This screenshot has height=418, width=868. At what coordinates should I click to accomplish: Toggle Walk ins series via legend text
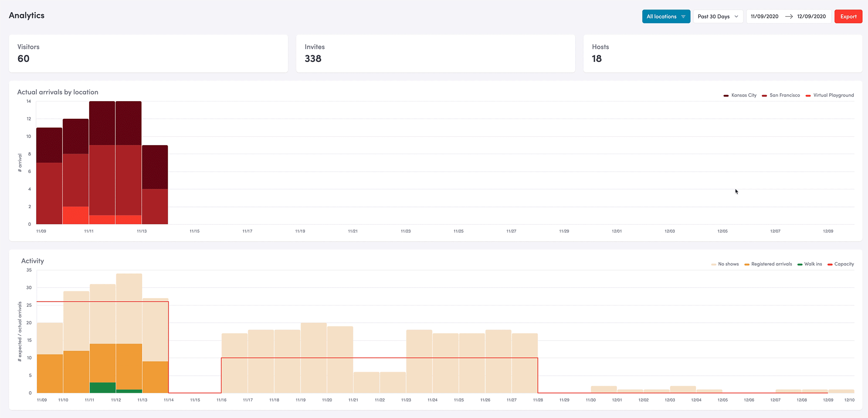(813, 264)
